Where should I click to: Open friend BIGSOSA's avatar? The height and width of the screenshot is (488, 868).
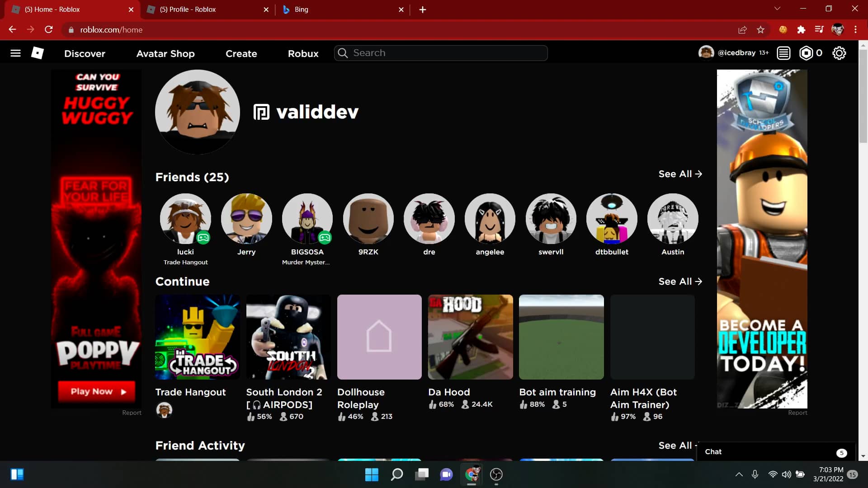tap(307, 219)
